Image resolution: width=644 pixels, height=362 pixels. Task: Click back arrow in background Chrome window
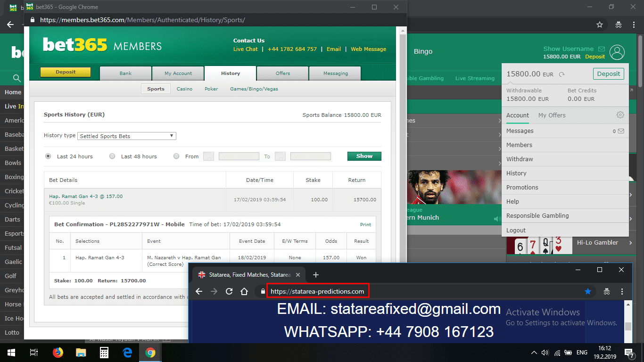(10, 25)
